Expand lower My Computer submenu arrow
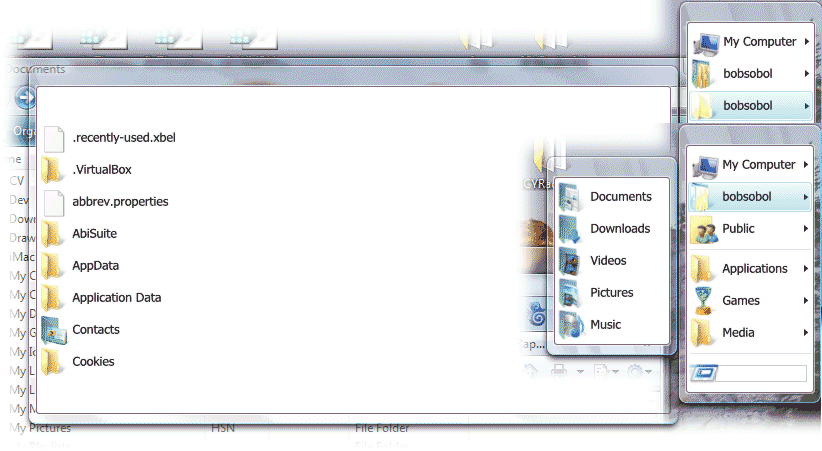The height and width of the screenshot is (451, 822). [x=806, y=165]
